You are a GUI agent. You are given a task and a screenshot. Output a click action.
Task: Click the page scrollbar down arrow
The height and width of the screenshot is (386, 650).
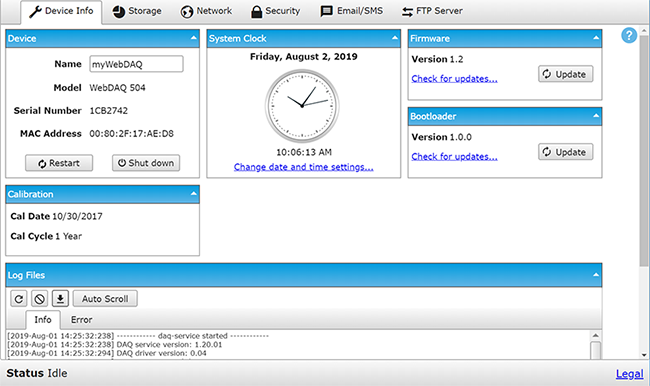[645, 355]
